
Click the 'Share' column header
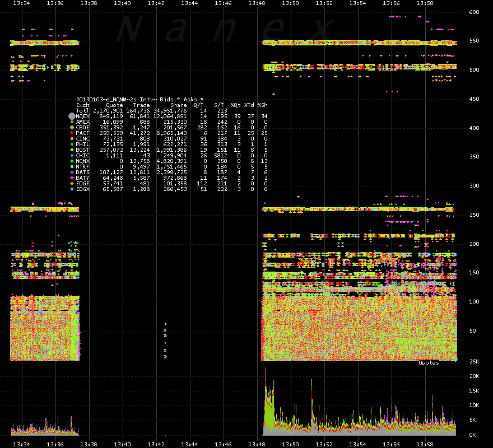(179, 105)
